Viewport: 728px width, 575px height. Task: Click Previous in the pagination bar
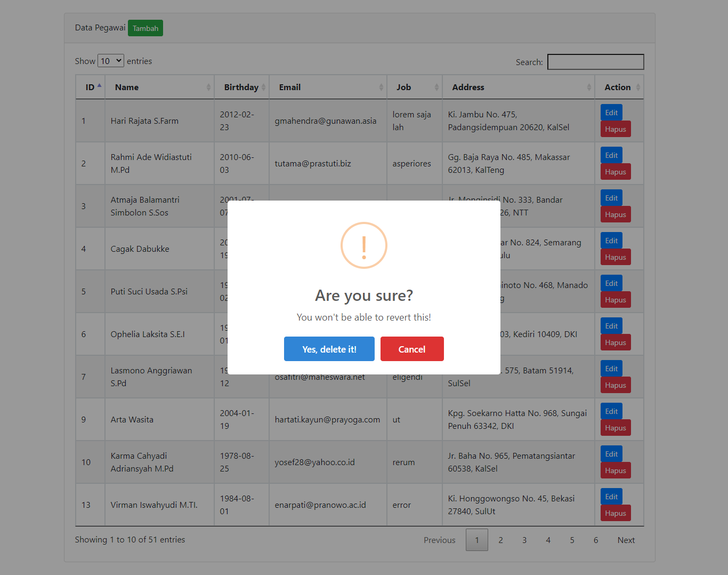(439, 540)
